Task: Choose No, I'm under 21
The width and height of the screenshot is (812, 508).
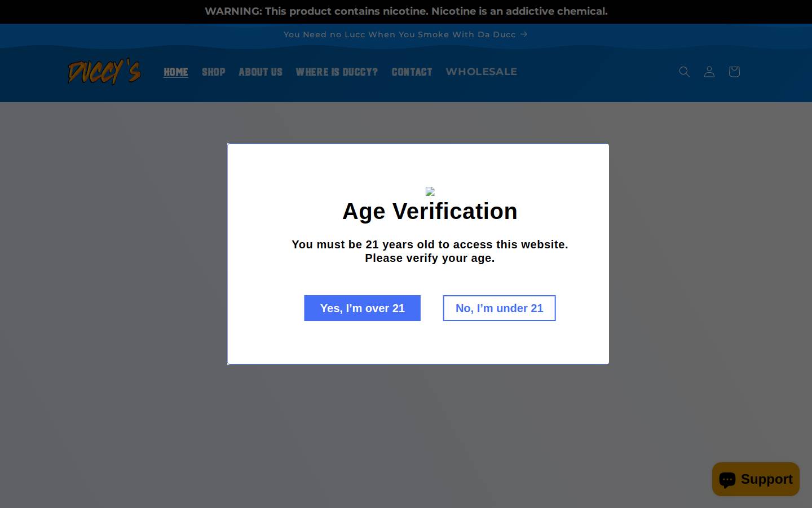Action: click(x=499, y=308)
